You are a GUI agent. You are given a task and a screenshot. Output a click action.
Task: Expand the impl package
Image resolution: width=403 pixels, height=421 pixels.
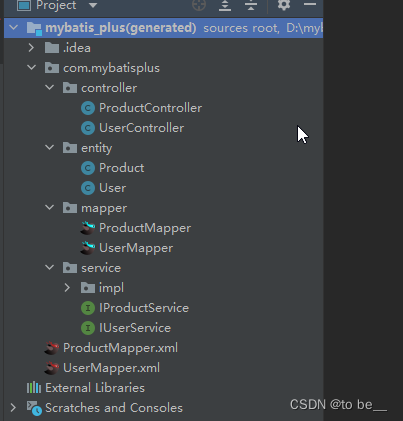[x=67, y=288]
